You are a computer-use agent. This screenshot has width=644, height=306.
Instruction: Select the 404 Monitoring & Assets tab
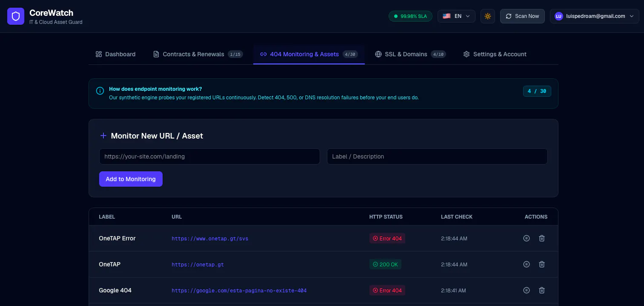click(x=309, y=54)
